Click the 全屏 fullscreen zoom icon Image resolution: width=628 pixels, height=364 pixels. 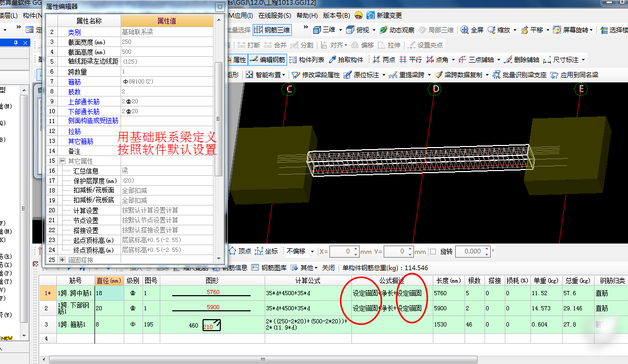tap(472, 30)
